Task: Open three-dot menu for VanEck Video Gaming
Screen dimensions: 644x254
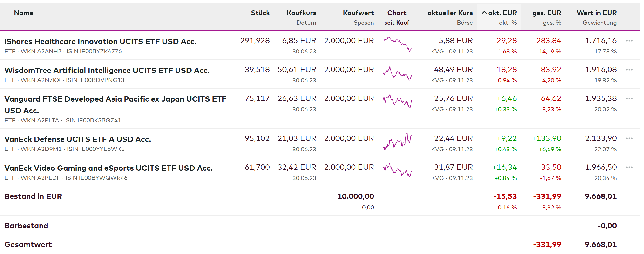Action: click(629, 168)
